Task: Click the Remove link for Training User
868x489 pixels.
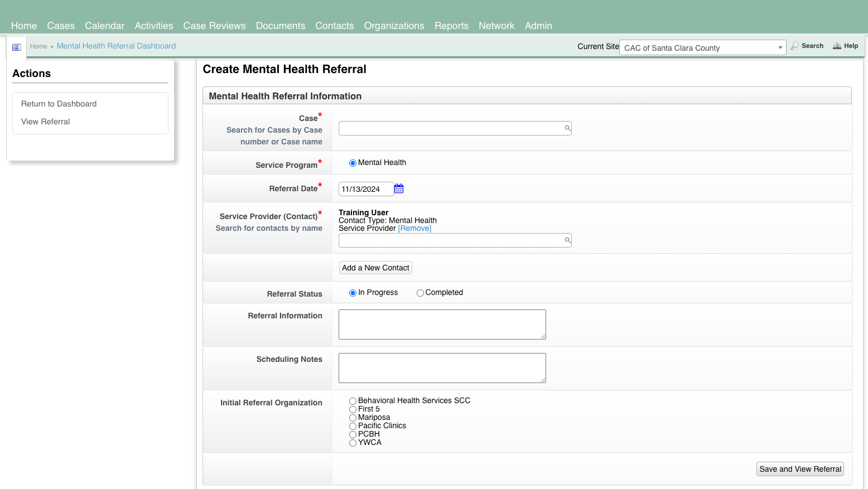Action: 414,228
